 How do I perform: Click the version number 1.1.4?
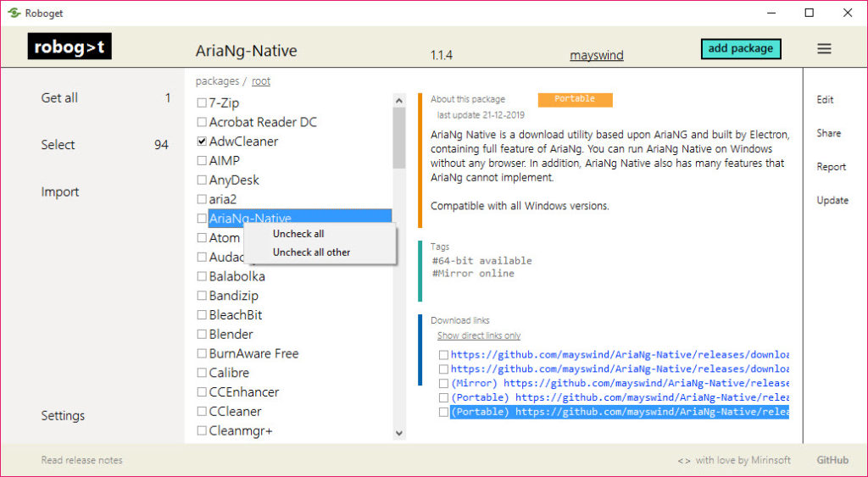pos(441,55)
